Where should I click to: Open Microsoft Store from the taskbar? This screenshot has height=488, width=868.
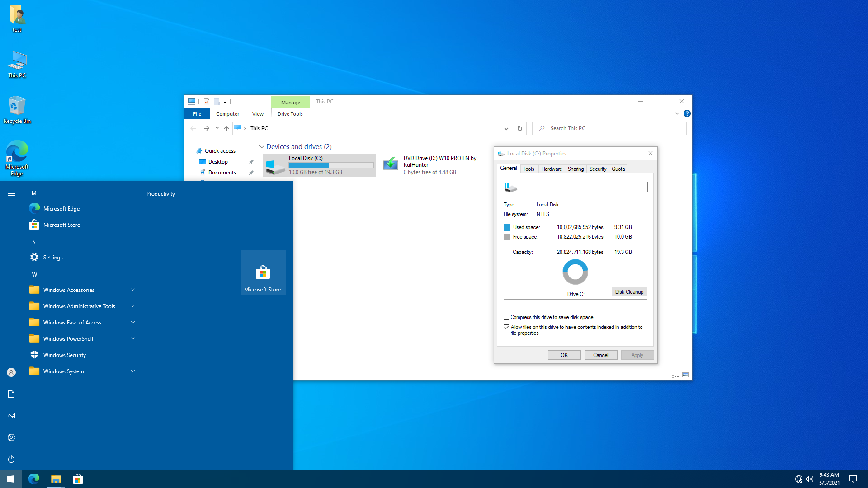78,479
